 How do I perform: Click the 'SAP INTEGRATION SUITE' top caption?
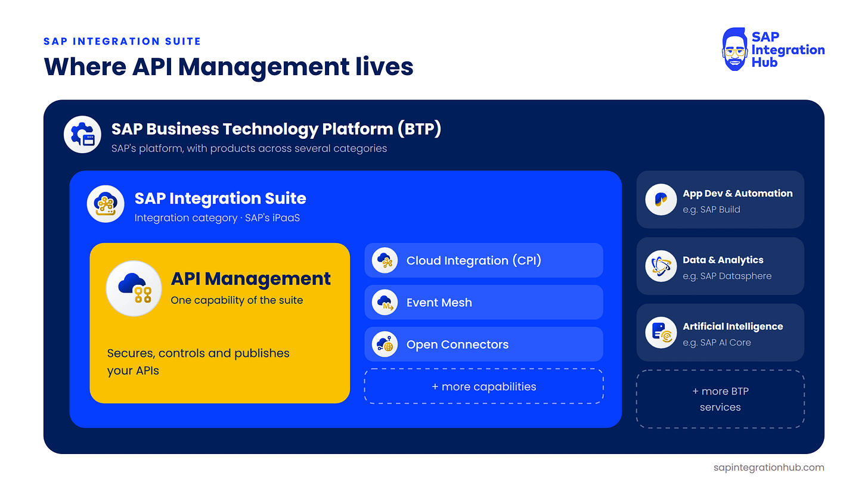123,42
